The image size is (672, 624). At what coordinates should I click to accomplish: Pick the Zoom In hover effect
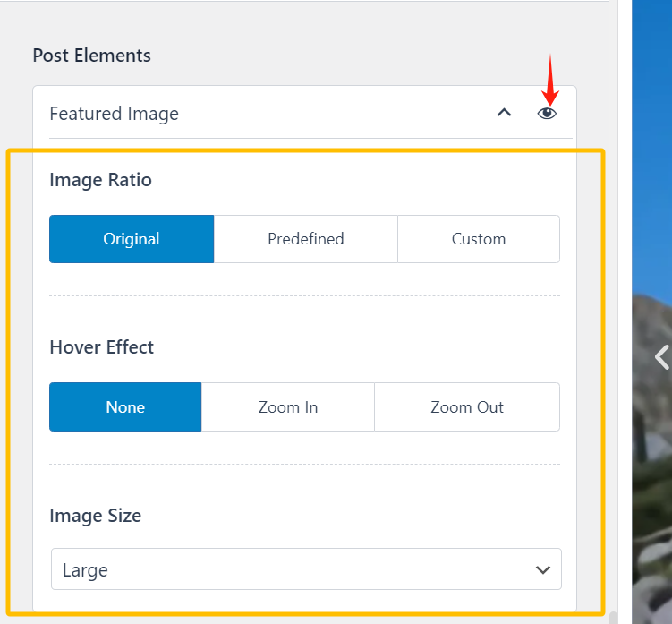click(288, 407)
